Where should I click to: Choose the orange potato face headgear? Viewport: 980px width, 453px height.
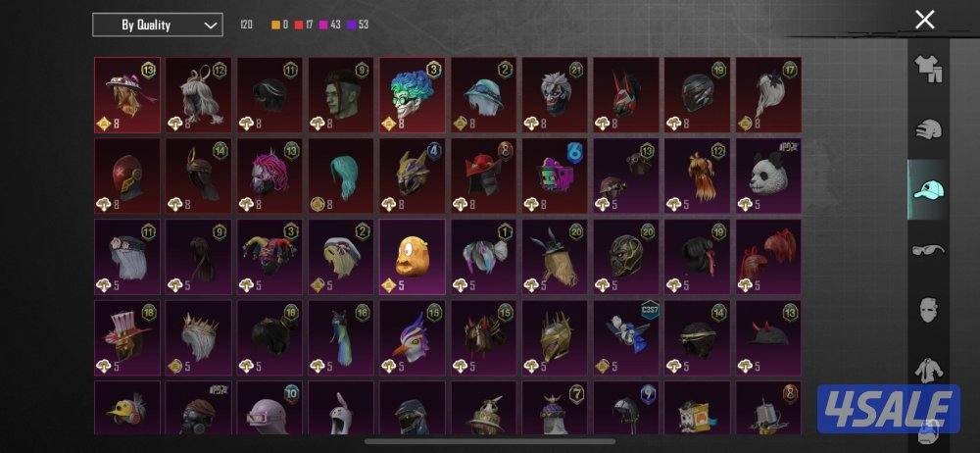pos(412,256)
